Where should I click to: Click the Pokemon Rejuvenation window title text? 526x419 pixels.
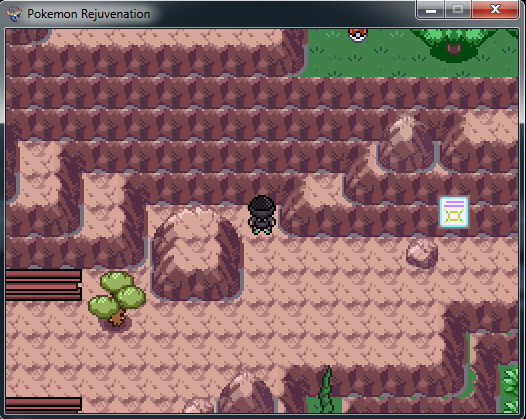89,14
